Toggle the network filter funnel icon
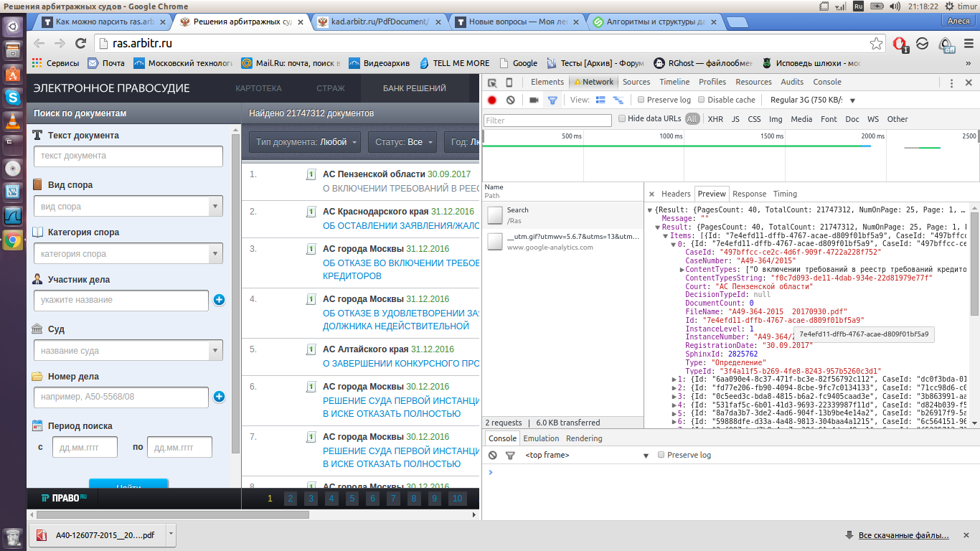980x551 pixels. pyautogui.click(x=552, y=100)
